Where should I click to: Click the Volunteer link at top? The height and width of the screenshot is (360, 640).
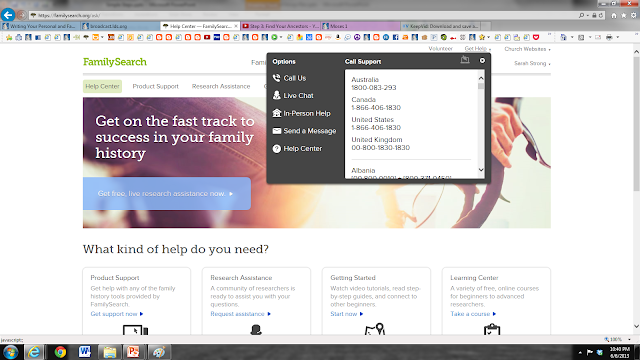[440, 49]
